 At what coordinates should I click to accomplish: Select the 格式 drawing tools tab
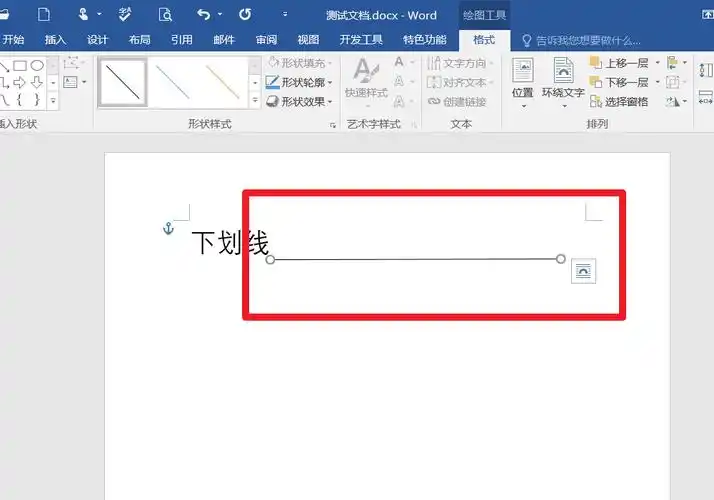484,40
